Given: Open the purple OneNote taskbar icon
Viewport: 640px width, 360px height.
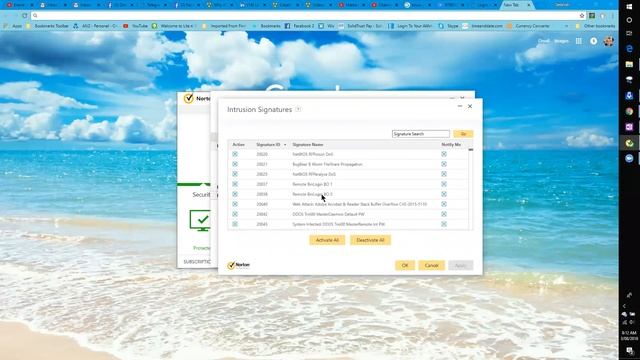Looking at the screenshot, I should coord(629,127).
